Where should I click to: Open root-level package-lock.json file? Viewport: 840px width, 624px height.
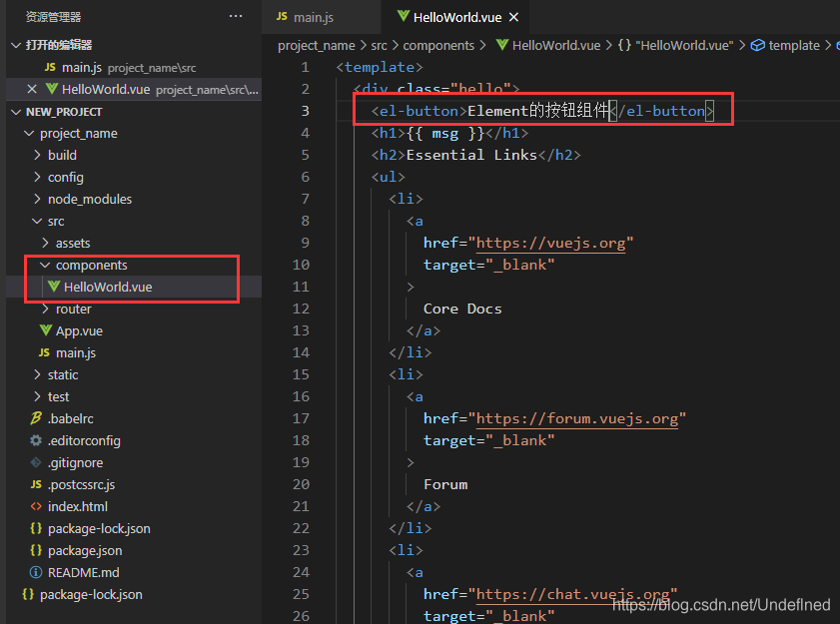coord(134,594)
